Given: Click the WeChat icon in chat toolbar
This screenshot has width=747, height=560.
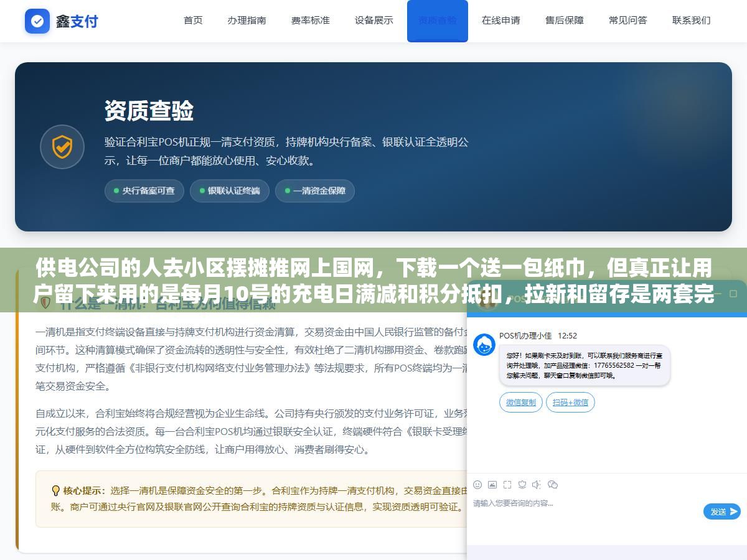Looking at the screenshot, I should tap(552, 484).
